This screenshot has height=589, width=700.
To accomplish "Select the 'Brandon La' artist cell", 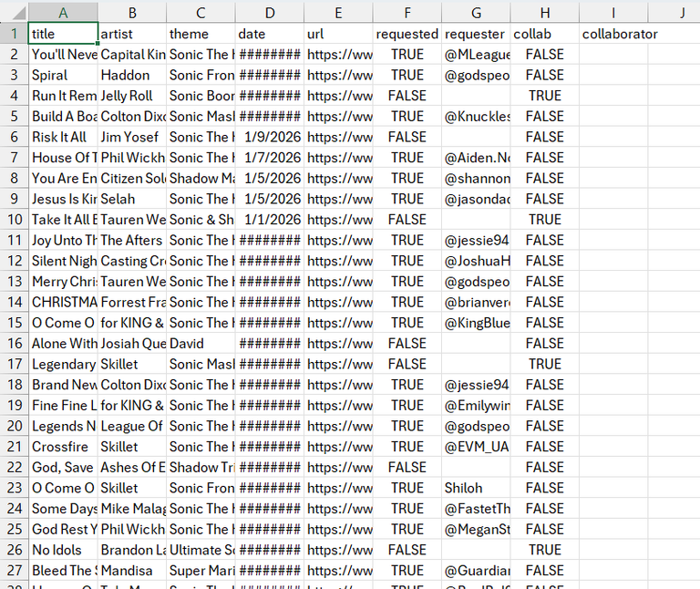I will point(132,550).
